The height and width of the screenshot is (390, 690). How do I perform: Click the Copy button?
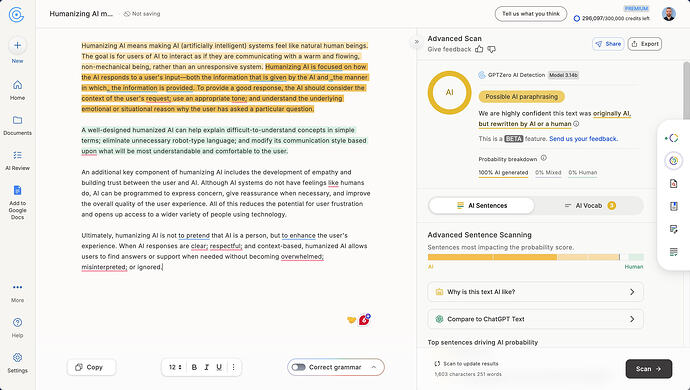(x=92, y=367)
